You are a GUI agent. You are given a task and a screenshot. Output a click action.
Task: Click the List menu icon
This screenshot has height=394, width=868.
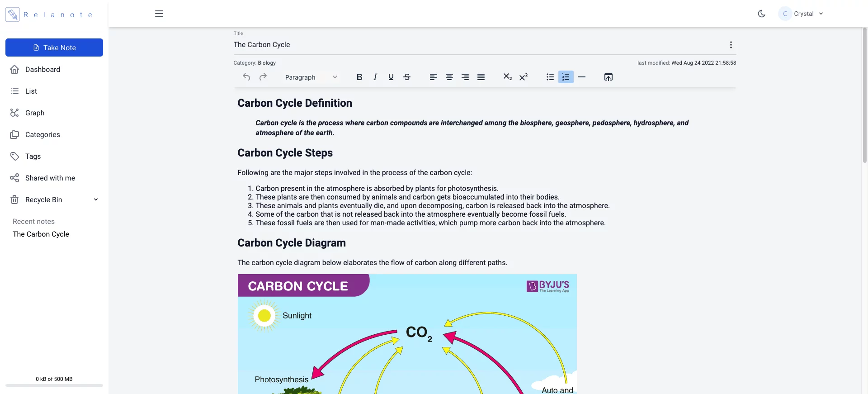14,91
